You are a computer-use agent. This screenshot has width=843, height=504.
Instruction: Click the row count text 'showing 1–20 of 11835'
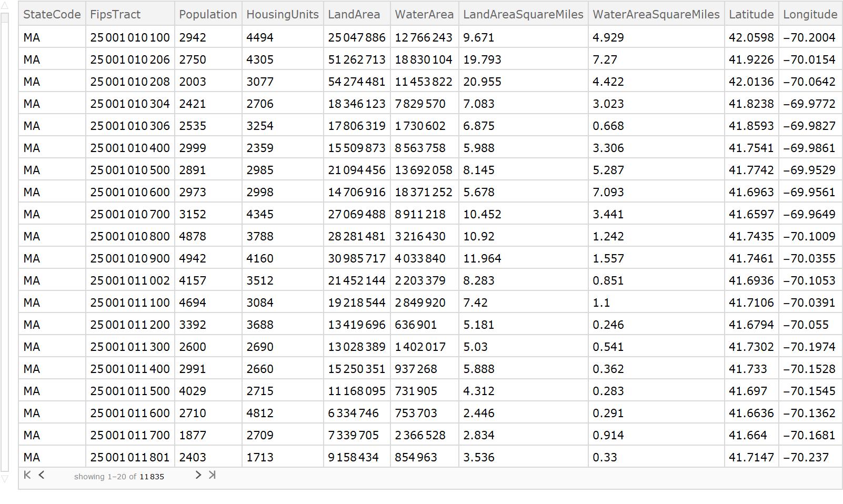[119, 477]
